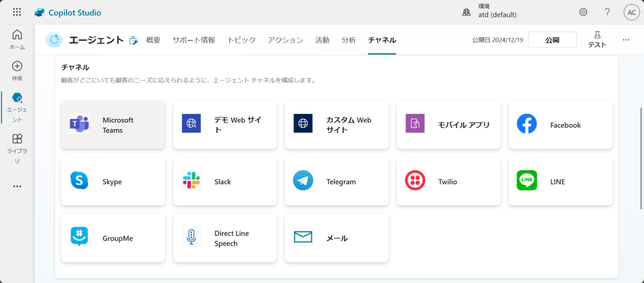Open the Facebook channel
Viewport: 644px width, 283px height.
pos(560,125)
